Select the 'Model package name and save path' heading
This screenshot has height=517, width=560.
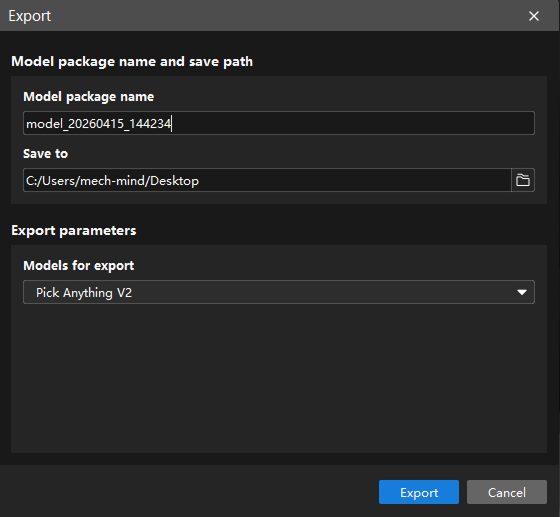[132, 62]
